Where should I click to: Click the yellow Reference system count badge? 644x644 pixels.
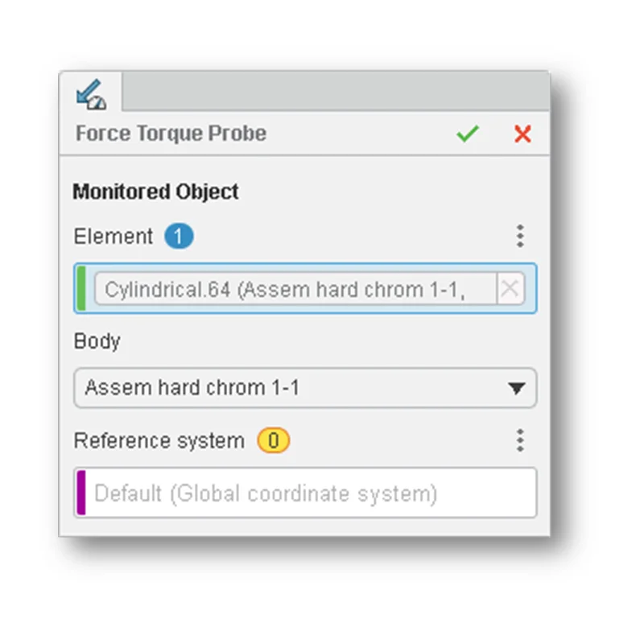[273, 441]
